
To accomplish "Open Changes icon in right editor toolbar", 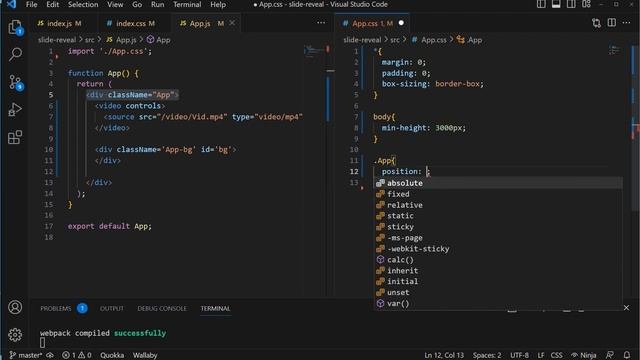I will click(x=596, y=23).
